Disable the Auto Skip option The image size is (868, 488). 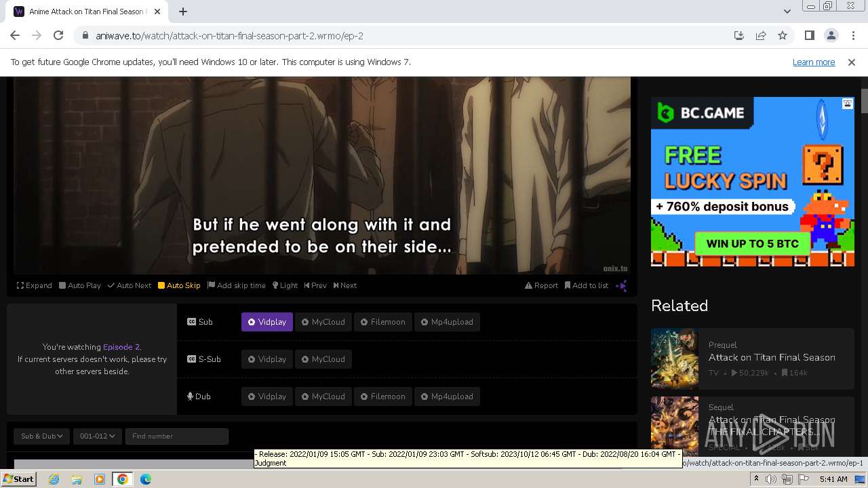coord(179,285)
